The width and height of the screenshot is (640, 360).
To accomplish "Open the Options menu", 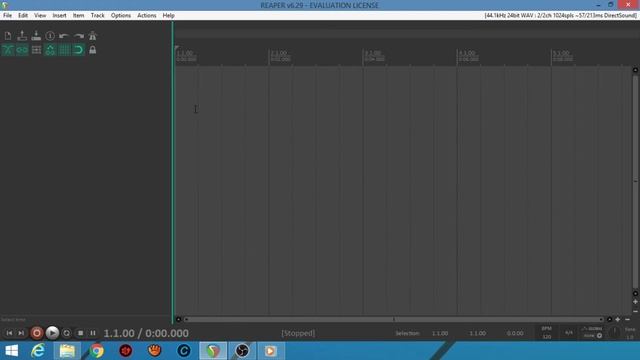I will click(121, 16).
